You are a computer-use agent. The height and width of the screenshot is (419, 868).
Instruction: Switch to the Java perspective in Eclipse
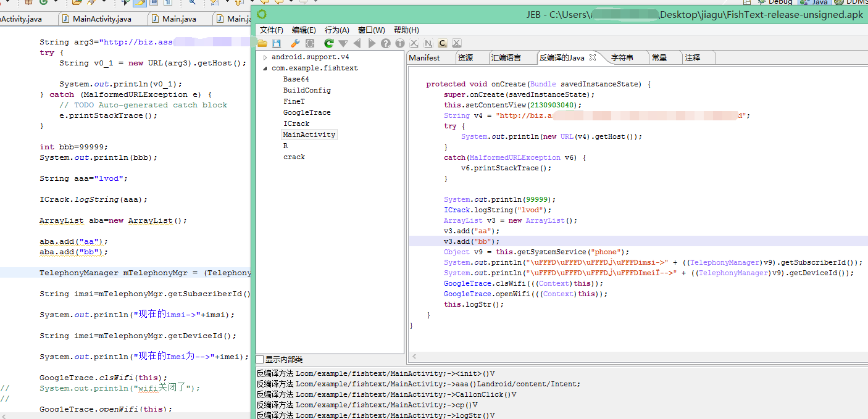click(815, 2)
